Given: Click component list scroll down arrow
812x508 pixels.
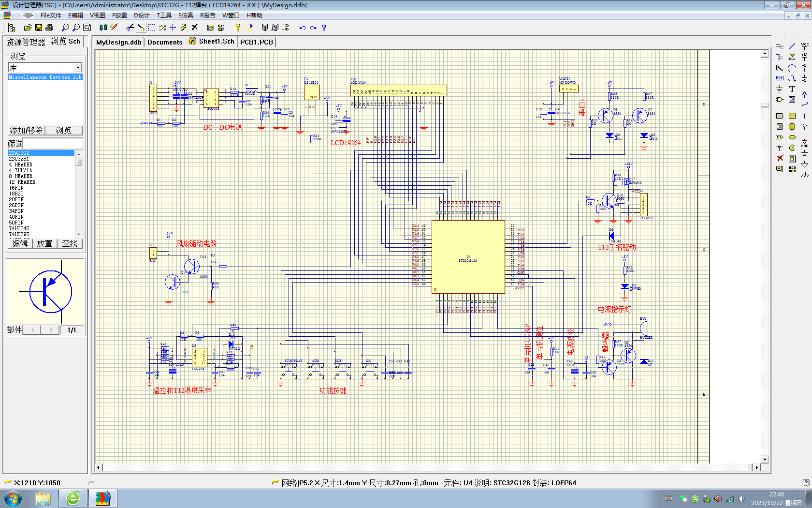Looking at the screenshot, I should pyautogui.click(x=78, y=234).
